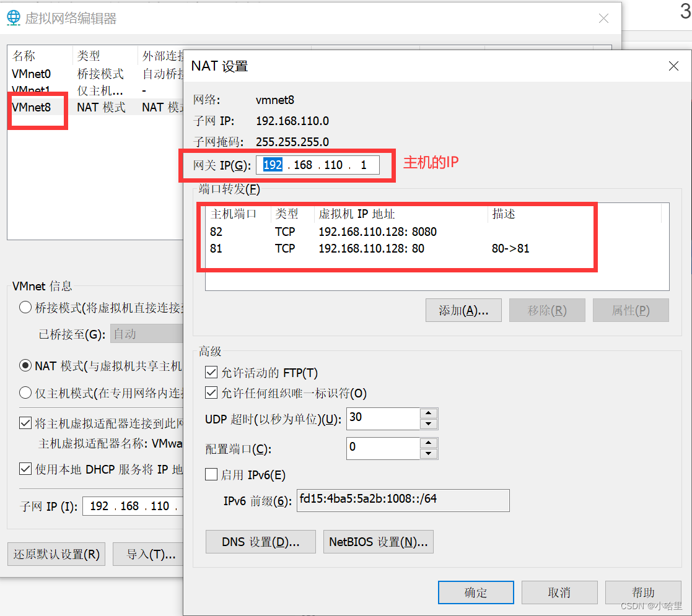Click the 配置端口(C) value field

click(383, 448)
